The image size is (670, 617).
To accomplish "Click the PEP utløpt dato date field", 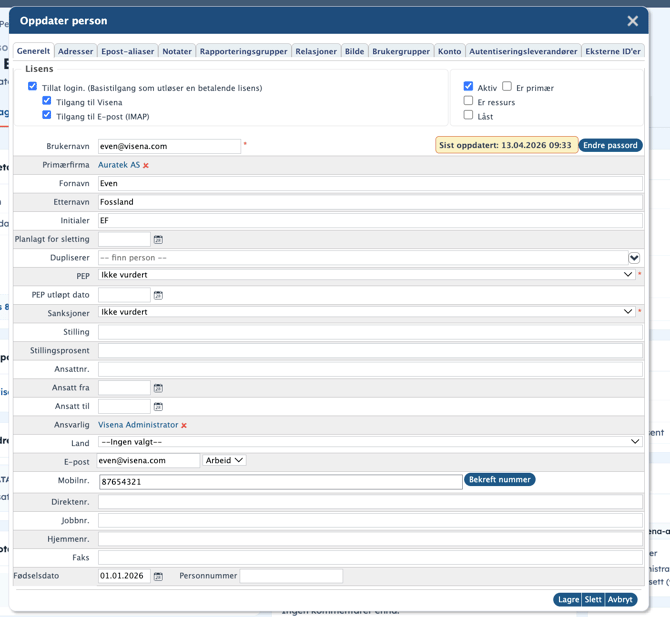I will pos(124,295).
